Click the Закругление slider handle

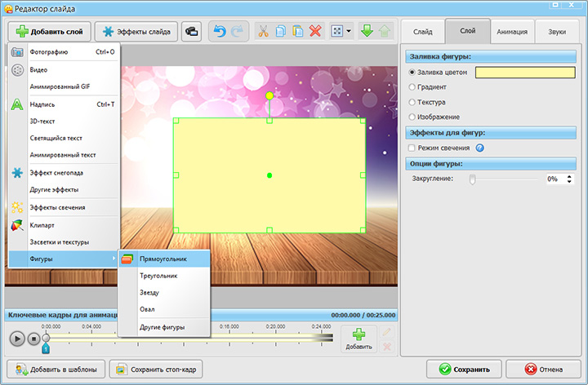(473, 179)
